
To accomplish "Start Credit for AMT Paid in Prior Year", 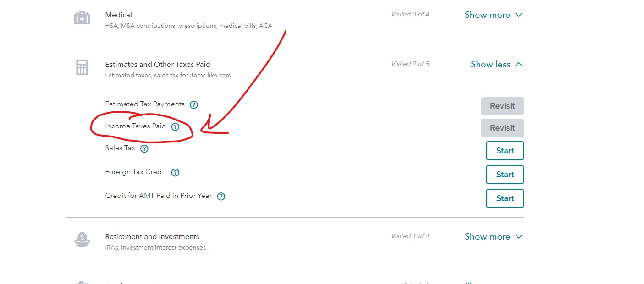I will pyautogui.click(x=505, y=198).
